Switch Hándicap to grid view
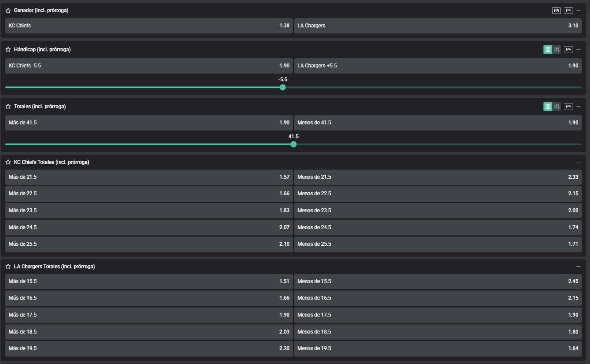Screen dimensions: 590x364 tap(548, 50)
